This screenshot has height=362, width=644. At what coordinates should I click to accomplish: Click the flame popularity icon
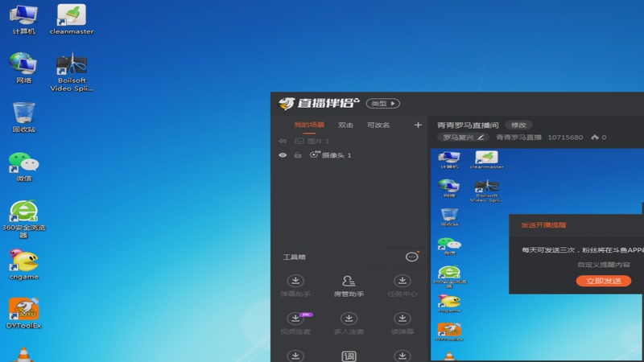595,137
